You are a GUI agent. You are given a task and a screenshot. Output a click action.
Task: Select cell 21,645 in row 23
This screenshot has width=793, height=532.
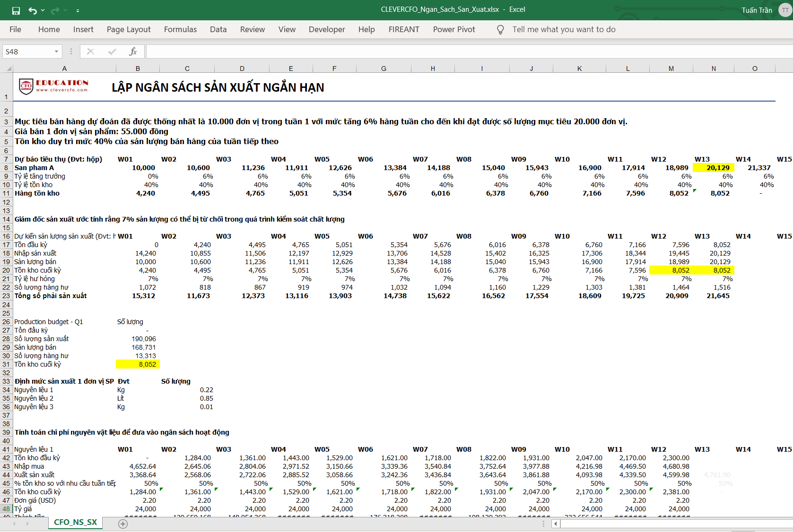click(714, 296)
